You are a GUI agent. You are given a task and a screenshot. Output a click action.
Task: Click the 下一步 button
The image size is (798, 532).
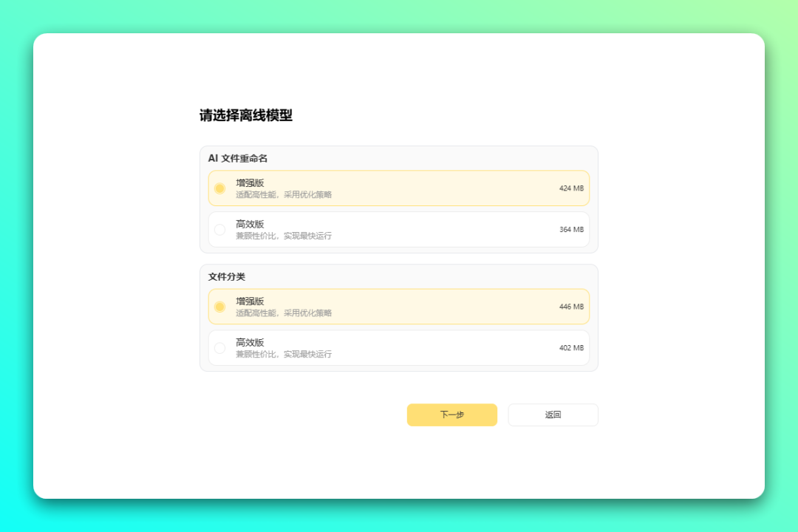[x=451, y=415]
